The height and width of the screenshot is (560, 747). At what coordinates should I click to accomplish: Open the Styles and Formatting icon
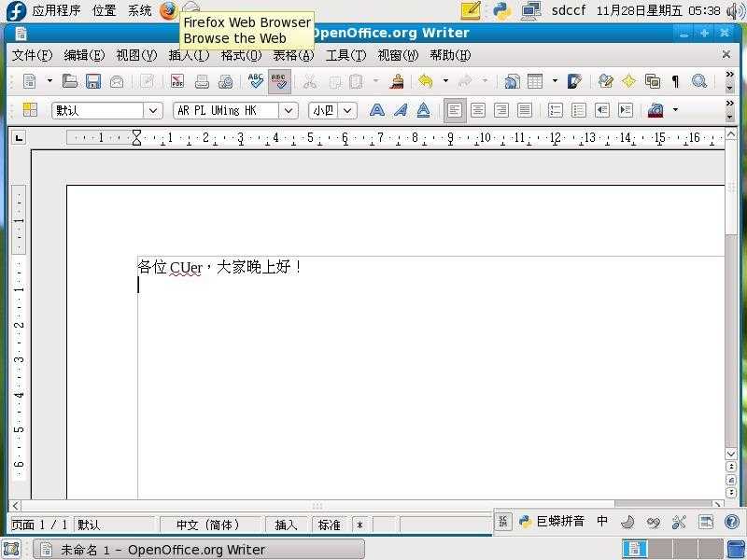coord(30,110)
